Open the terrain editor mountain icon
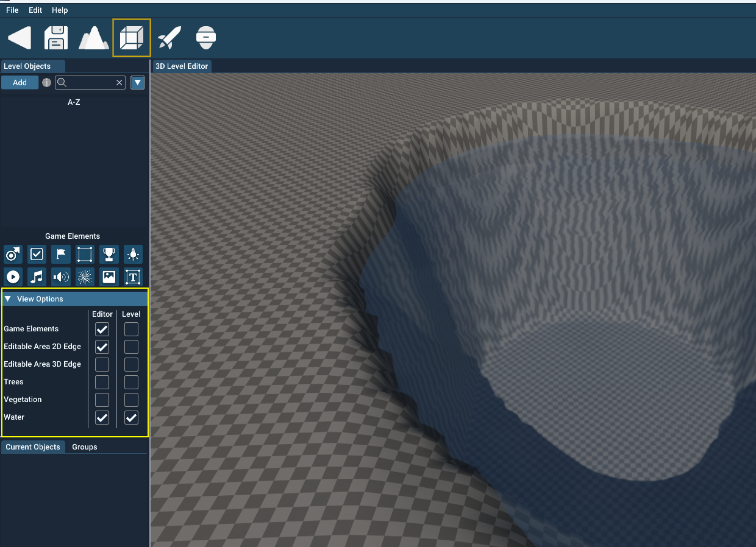Screen dimensions: 756x547 pos(94,37)
